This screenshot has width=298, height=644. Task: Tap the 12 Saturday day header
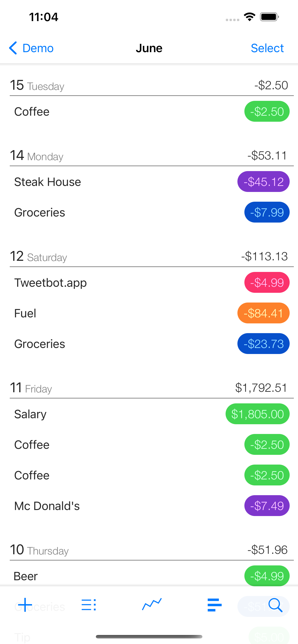(39, 257)
